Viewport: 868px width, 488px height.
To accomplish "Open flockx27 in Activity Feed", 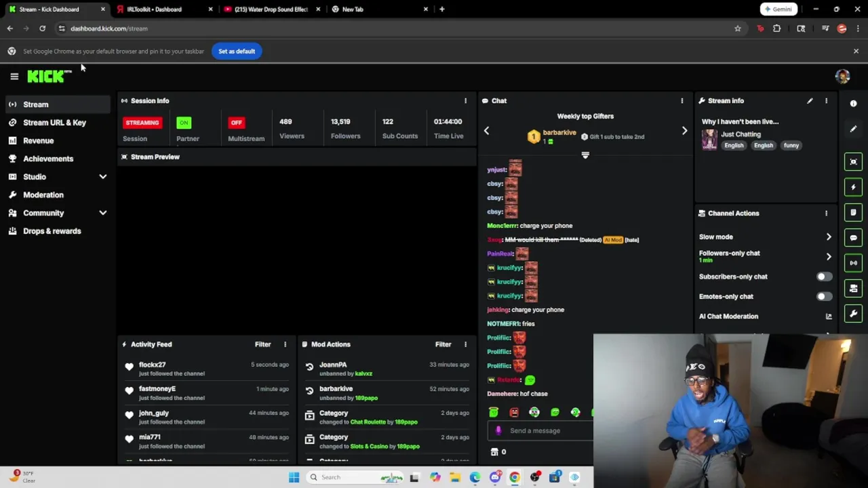I will coord(152,365).
